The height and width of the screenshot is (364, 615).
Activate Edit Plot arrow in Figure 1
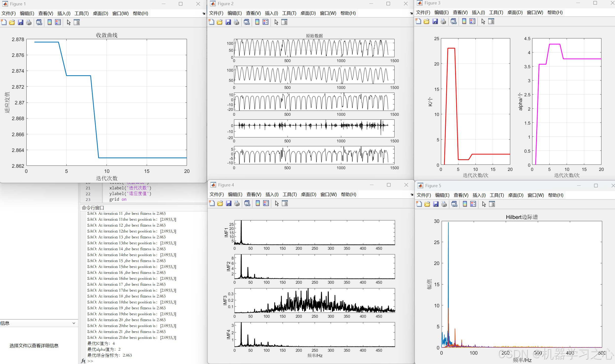coord(69,22)
